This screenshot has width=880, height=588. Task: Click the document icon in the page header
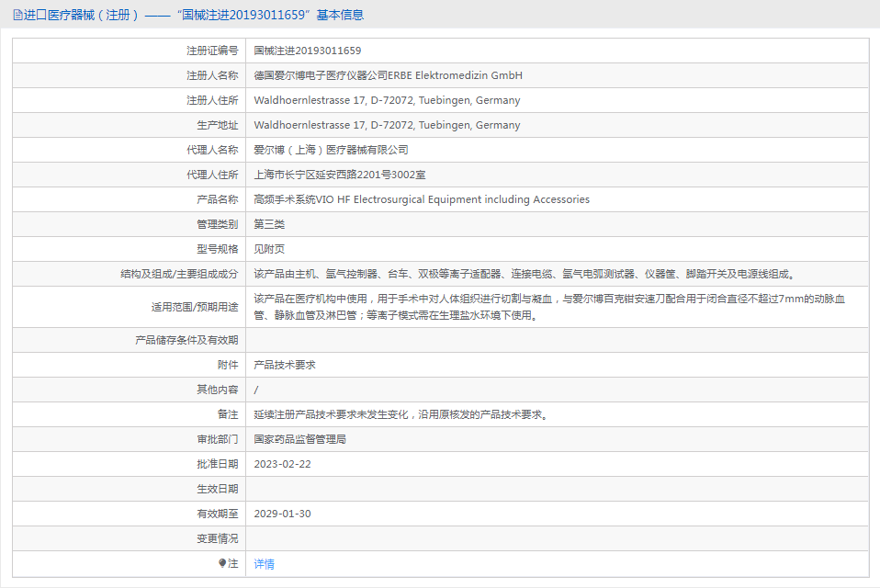coord(17,15)
